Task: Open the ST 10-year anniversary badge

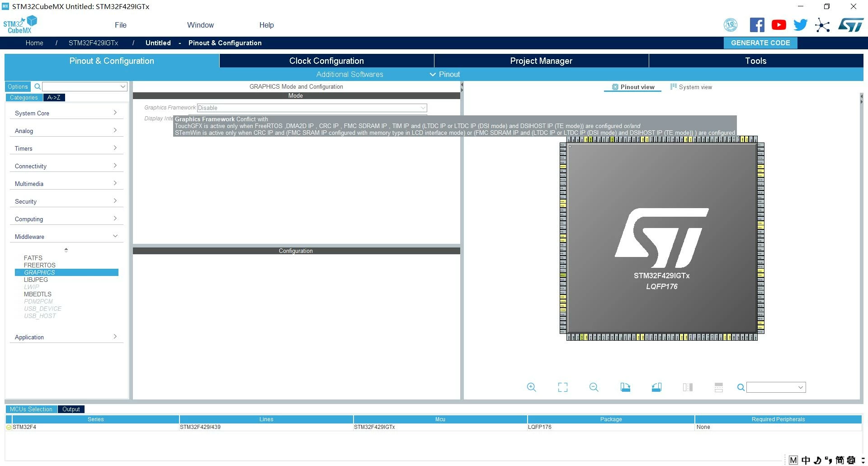Action: tap(730, 25)
